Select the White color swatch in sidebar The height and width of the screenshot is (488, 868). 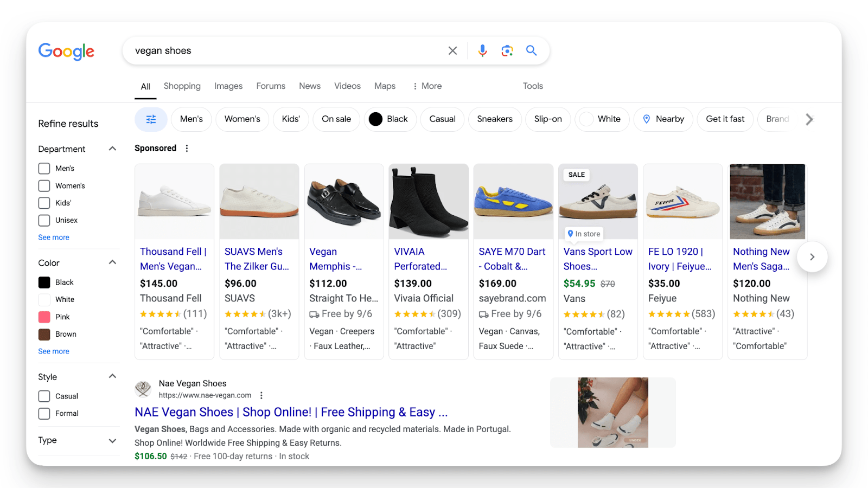point(44,300)
